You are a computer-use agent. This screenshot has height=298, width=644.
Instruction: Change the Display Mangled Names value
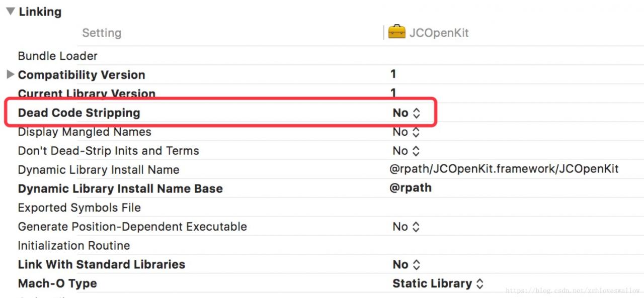pyautogui.click(x=406, y=132)
